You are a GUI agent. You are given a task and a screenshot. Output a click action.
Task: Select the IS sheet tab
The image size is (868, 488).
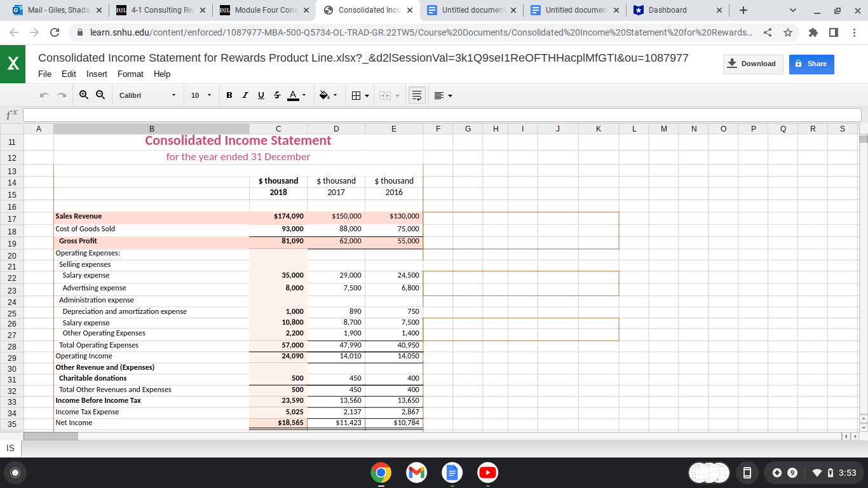click(10, 448)
